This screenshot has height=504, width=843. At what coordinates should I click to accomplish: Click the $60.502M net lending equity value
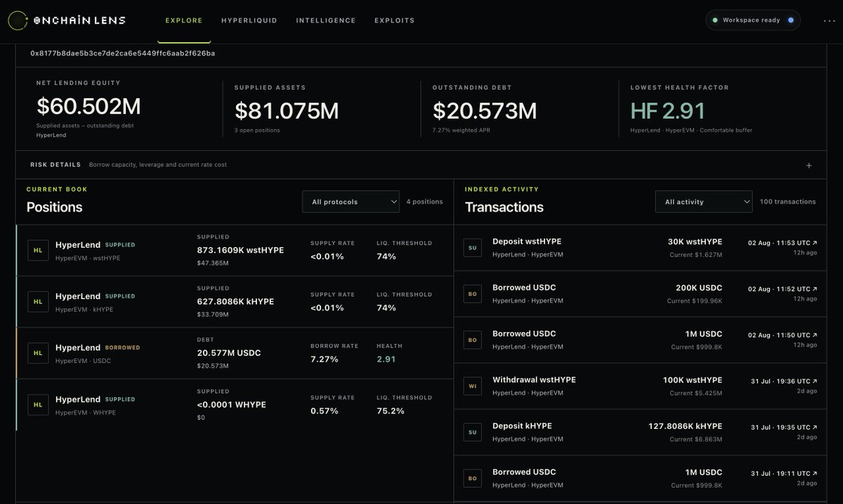[x=89, y=107]
